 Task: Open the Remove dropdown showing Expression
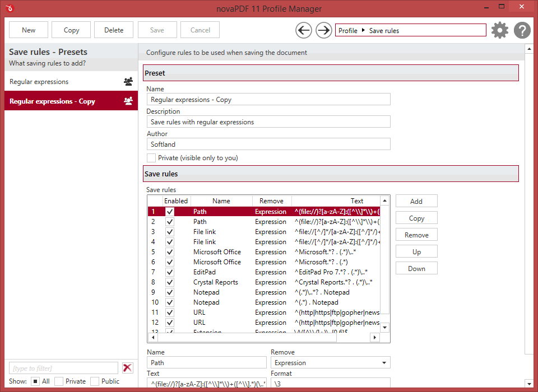[331, 362]
